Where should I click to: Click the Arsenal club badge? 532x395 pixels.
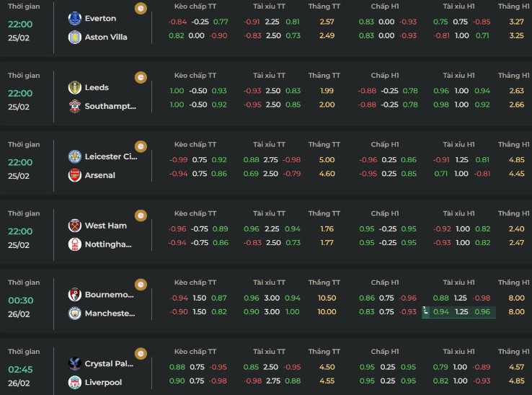pos(75,175)
